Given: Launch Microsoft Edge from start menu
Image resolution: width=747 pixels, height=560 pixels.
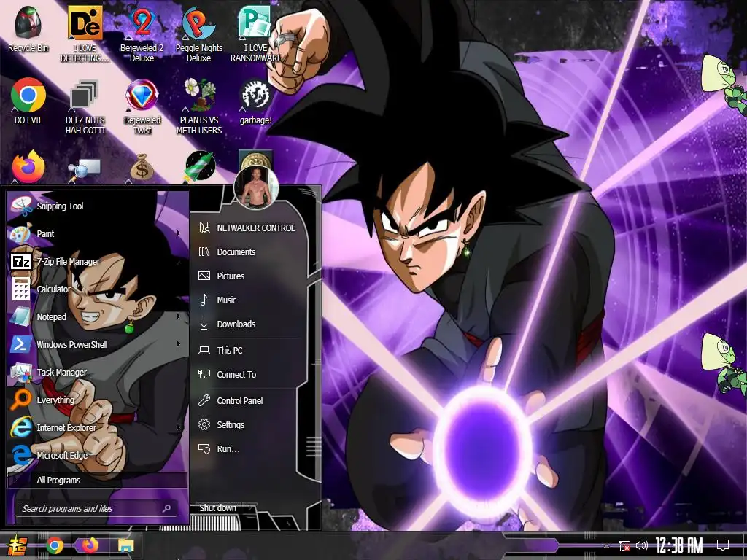Looking at the screenshot, I should (x=97, y=455).
